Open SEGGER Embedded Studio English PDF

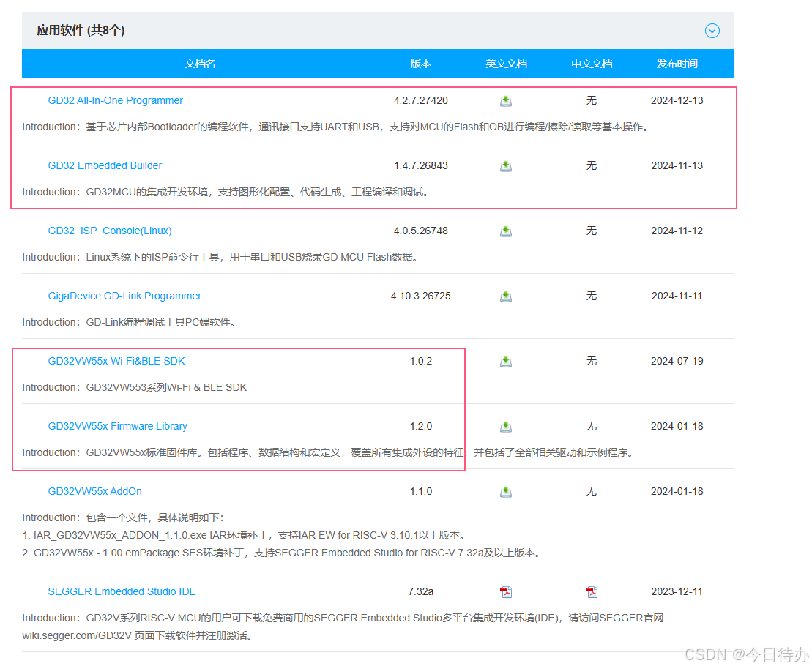point(506,592)
